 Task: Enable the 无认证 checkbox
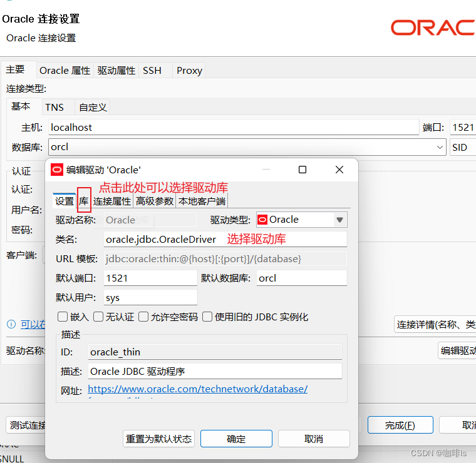[98, 317]
